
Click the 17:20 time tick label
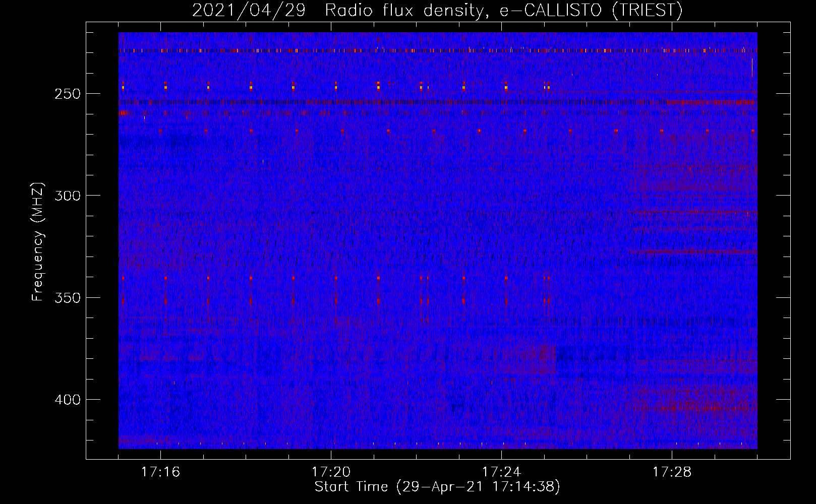[331, 472]
